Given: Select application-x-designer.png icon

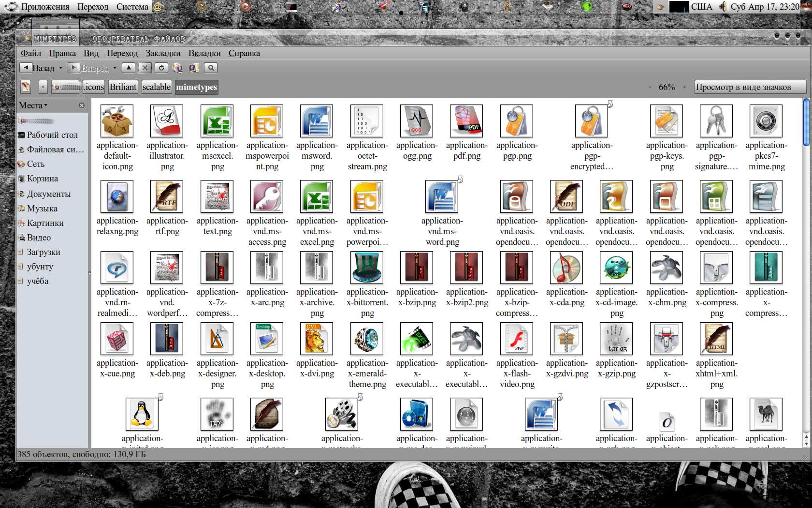Looking at the screenshot, I should point(217,339).
